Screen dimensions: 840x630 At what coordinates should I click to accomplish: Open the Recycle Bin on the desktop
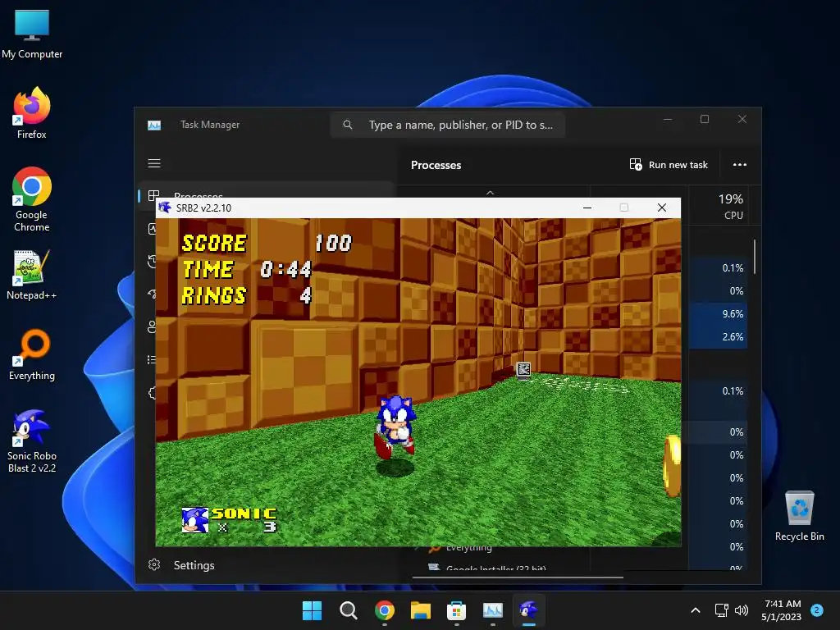tap(799, 515)
